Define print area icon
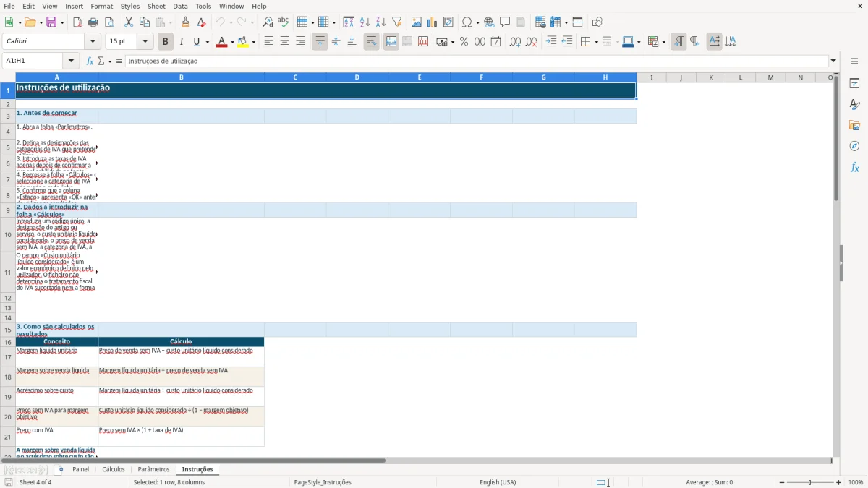 pos(540,22)
